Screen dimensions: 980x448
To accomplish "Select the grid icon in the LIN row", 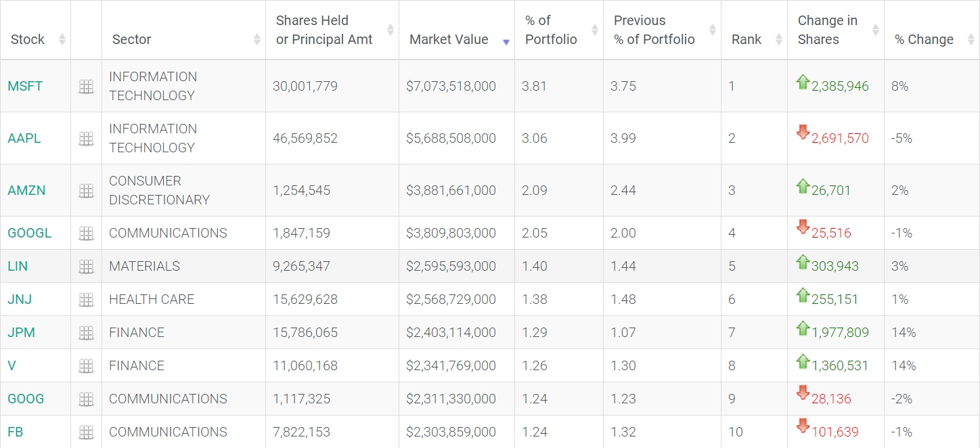I will (x=86, y=267).
